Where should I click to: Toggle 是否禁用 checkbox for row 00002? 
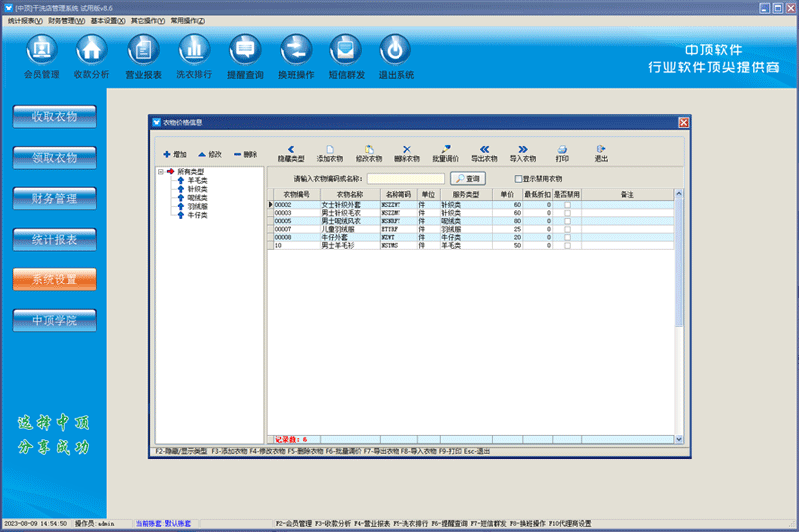click(567, 205)
